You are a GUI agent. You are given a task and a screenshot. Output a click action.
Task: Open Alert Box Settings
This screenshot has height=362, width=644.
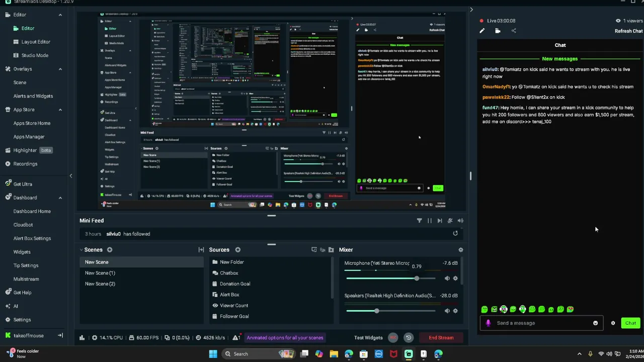(32, 238)
